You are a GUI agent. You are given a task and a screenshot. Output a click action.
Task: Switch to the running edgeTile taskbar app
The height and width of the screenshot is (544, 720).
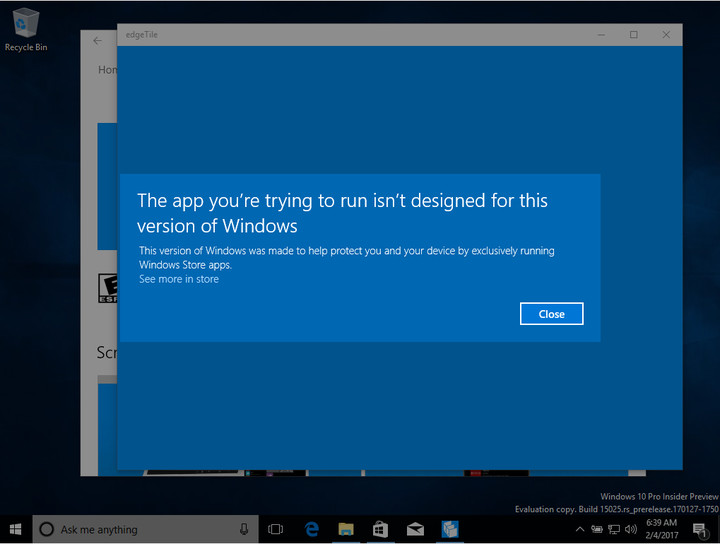coord(450,529)
